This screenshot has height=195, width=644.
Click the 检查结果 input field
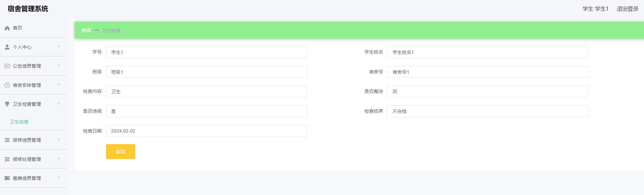(488, 111)
